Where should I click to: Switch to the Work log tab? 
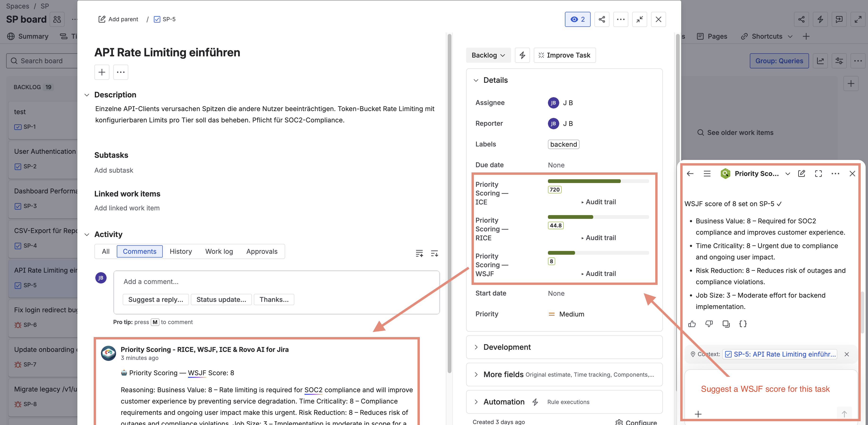pos(219,251)
